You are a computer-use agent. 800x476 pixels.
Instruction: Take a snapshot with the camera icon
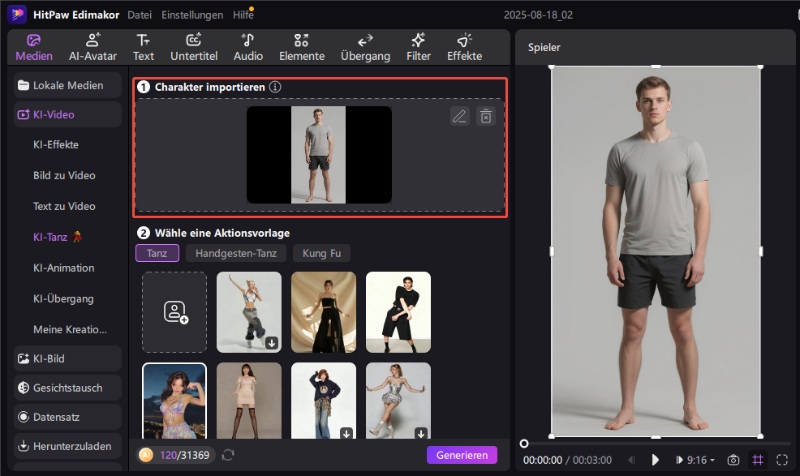733,460
